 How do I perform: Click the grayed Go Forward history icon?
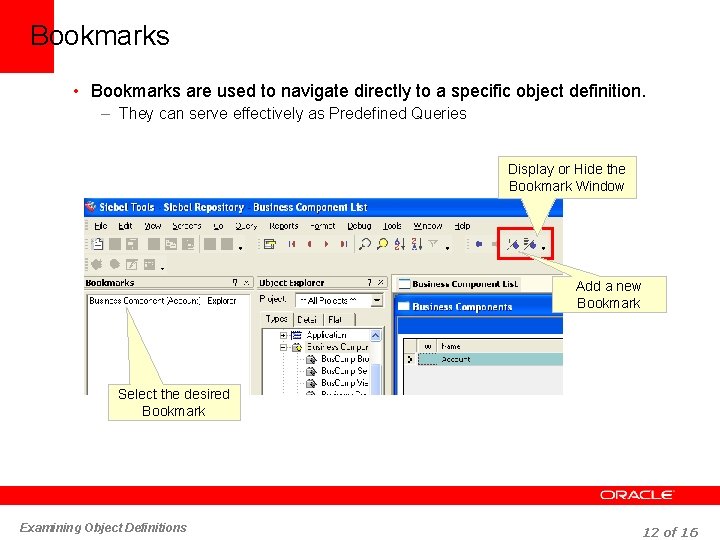[494, 244]
